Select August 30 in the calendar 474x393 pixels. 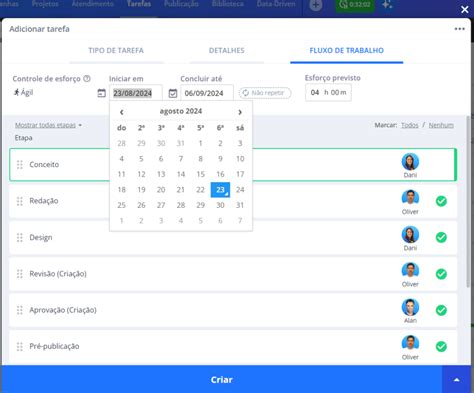pos(220,205)
